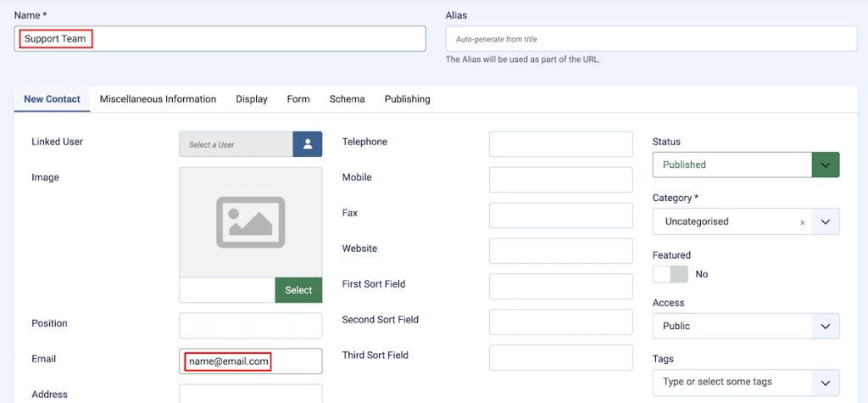868x403 pixels.
Task: Open the Tags selector dropdown
Action: coord(746,383)
